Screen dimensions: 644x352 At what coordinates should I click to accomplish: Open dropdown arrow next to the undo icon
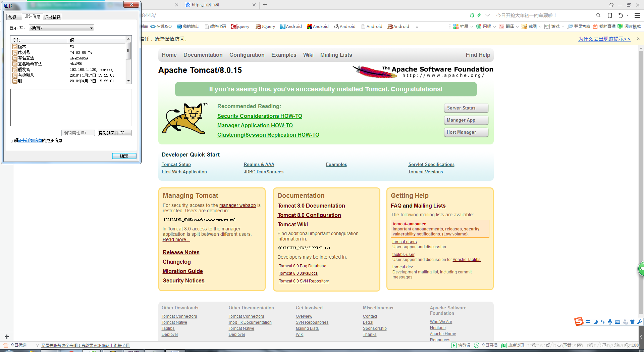click(x=627, y=15)
